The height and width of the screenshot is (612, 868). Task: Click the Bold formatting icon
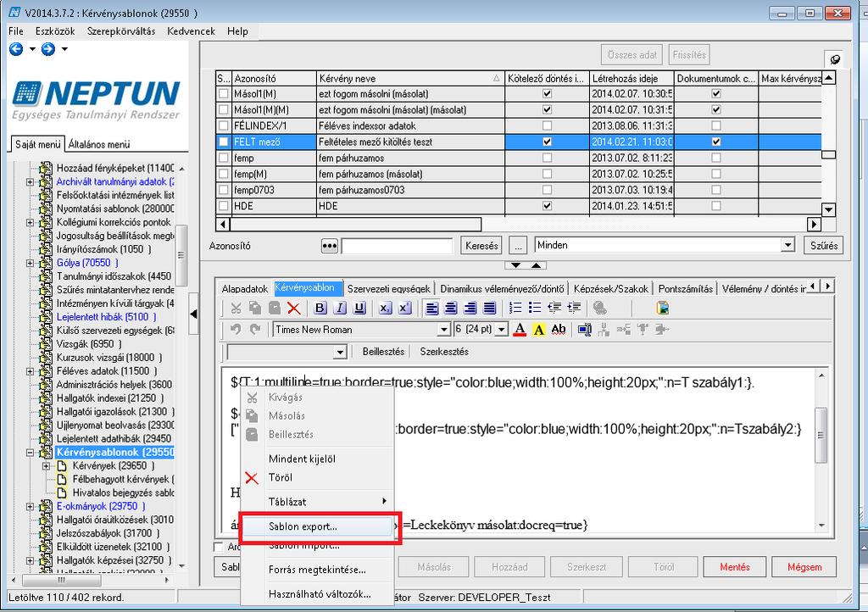[320, 309]
